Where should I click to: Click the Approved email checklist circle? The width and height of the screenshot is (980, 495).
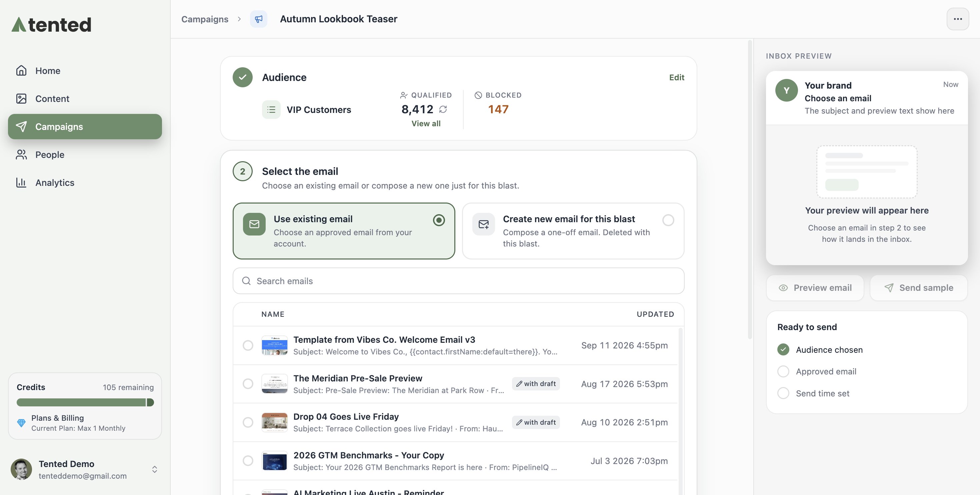783,371
